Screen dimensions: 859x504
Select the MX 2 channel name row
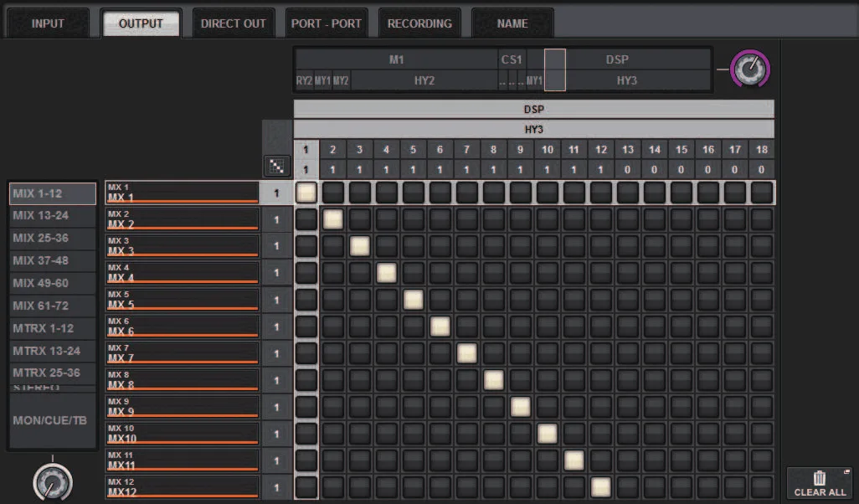(x=182, y=219)
